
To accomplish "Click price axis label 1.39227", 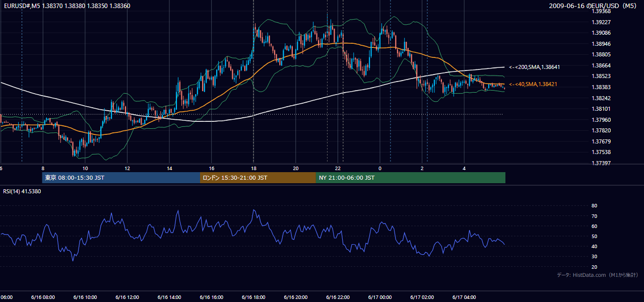I will (602, 22).
